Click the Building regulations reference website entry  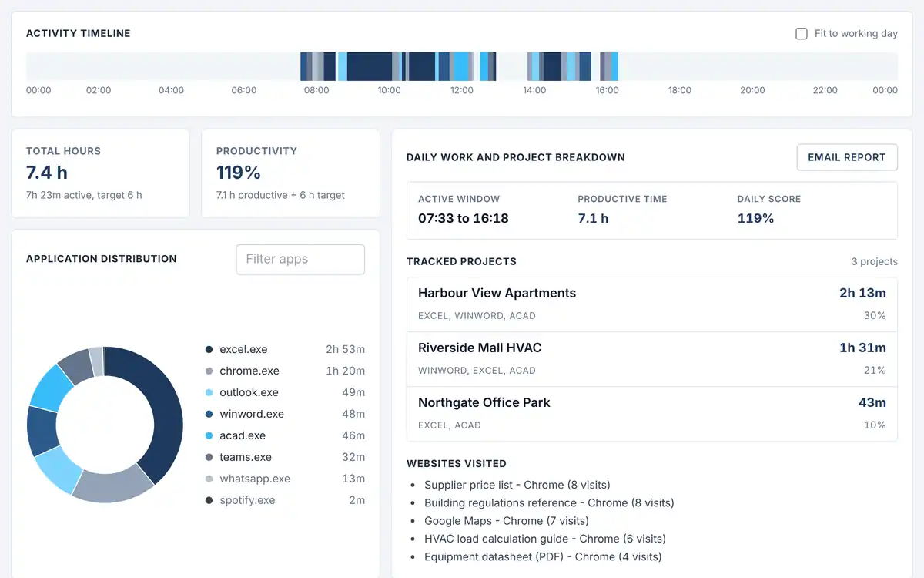click(x=549, y=502)
